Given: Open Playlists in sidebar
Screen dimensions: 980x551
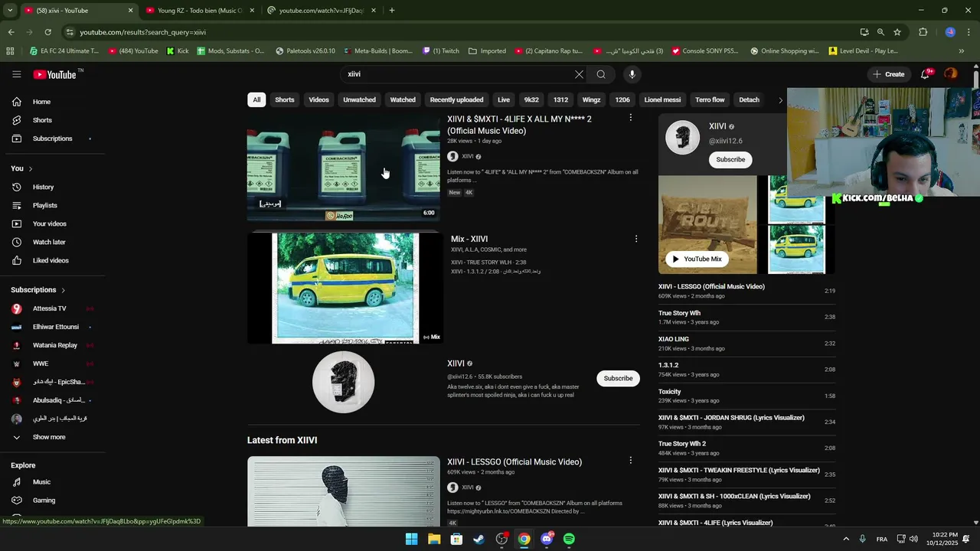Looking at the screenshot, I should click(44, 205).
